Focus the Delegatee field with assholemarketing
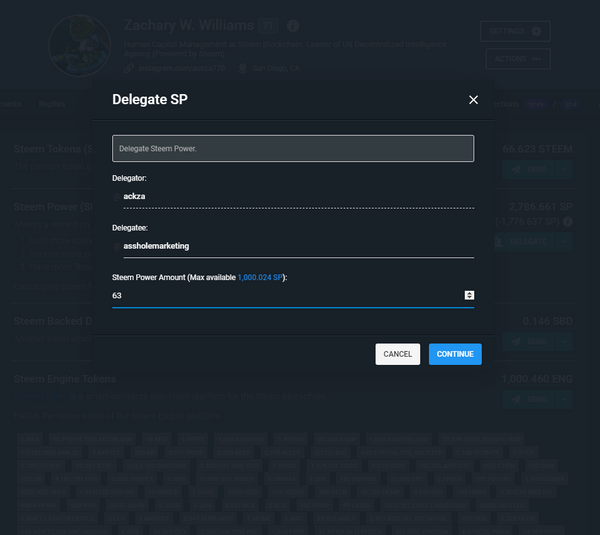 [x=298, y=246]
